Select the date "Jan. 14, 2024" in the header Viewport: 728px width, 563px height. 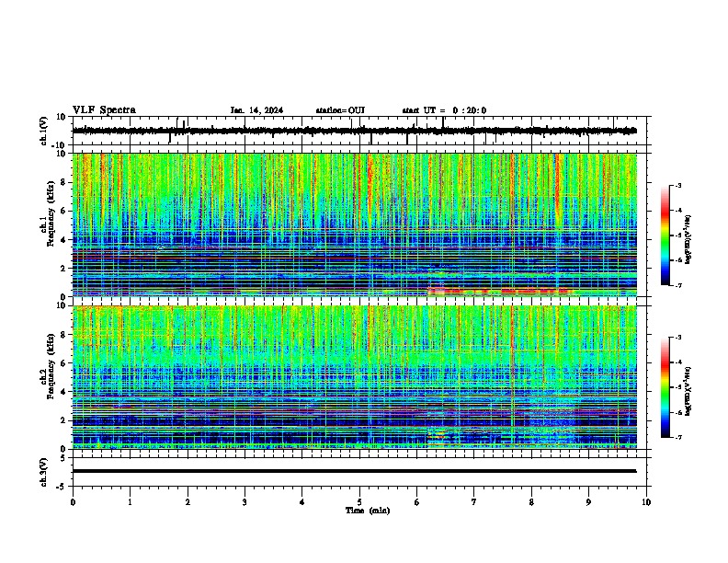click(256, 110)
